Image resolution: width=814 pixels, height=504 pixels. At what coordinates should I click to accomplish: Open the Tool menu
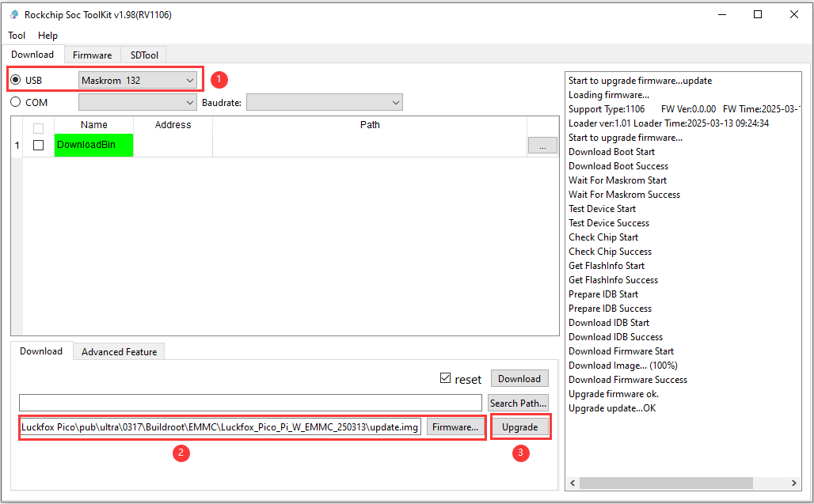(x=17, y=36)
